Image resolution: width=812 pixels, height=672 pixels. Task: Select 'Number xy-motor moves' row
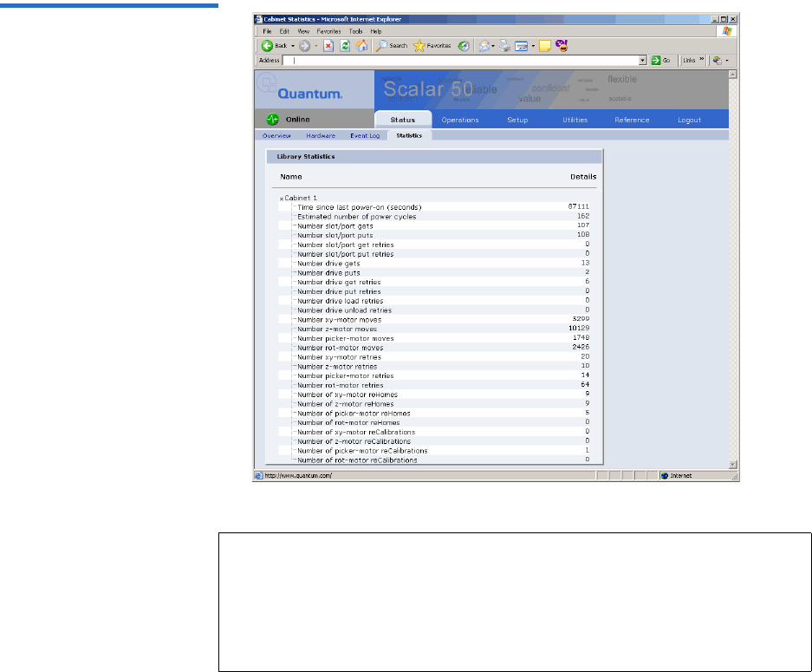(x=434, y=320)
